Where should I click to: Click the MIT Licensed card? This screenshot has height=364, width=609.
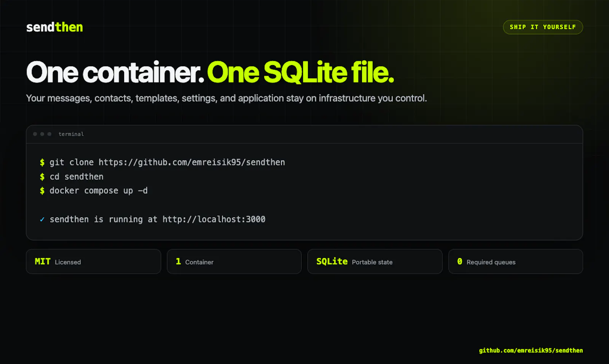(94, 262)
